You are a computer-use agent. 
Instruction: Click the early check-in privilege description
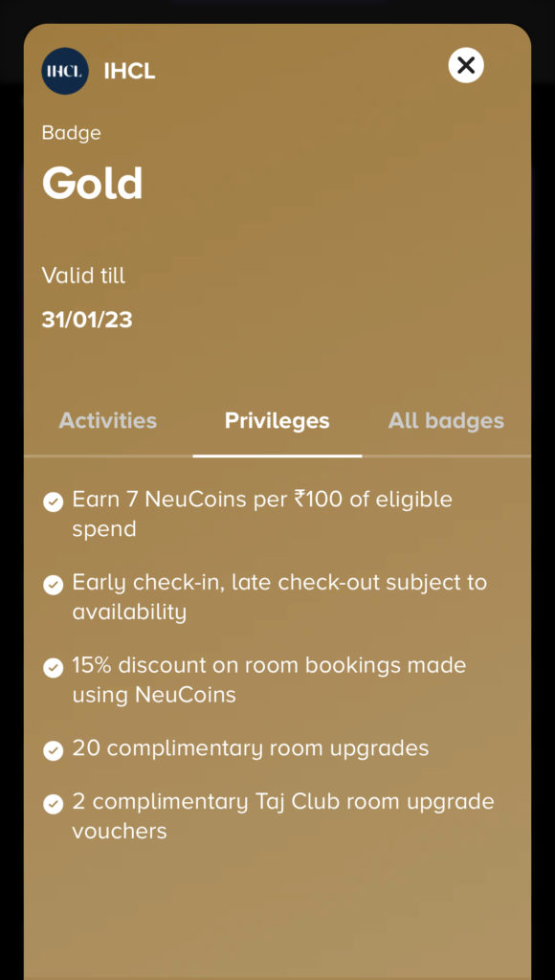279,596
